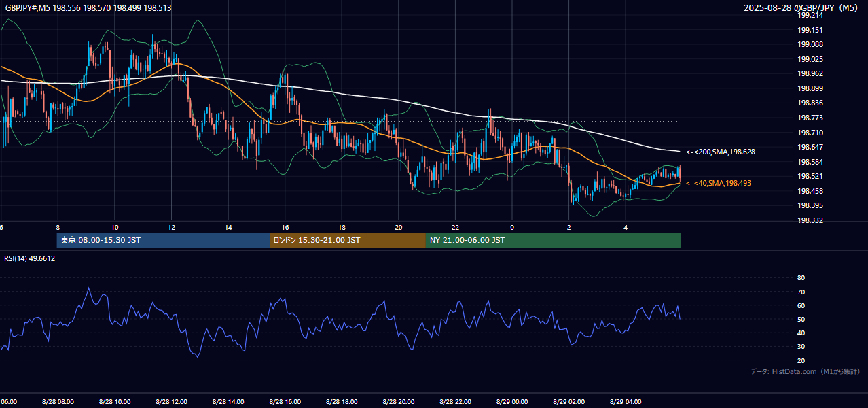Viewport: 868px width, 408px height.
Task: Click the RSI scale value 50
Action: (x=801, y=319)
